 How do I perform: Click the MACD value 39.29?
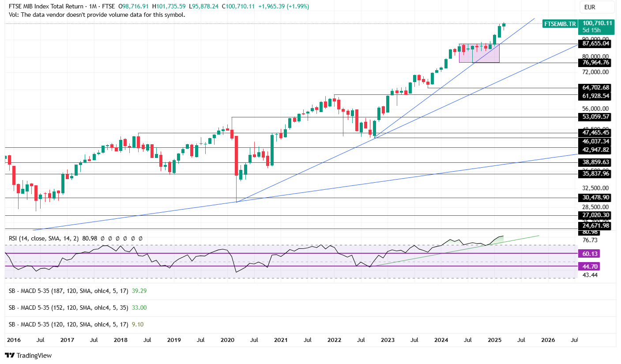click(139, 291)
